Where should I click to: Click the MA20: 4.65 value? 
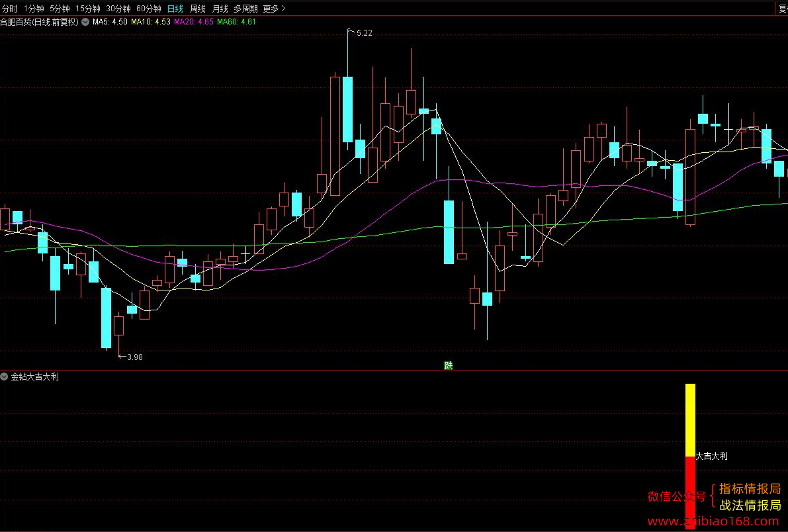tap(194, 22)
